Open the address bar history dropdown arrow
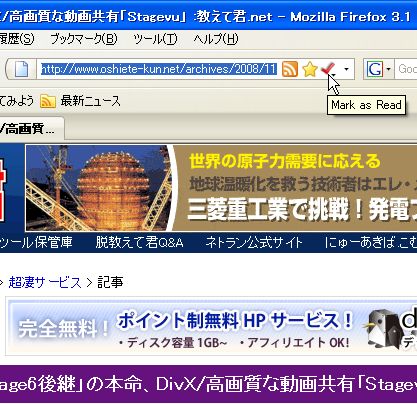The height and width of the screenshot is (404, 417). [x=346, y=69]
